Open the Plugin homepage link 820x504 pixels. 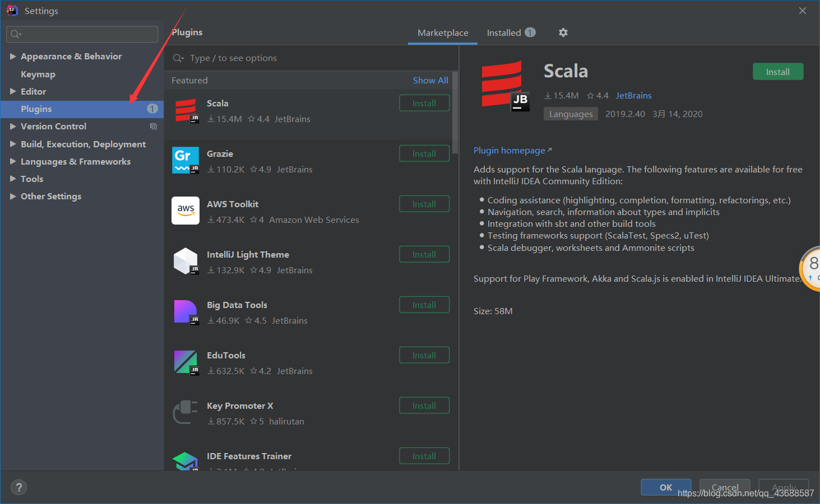click(512, 150)
